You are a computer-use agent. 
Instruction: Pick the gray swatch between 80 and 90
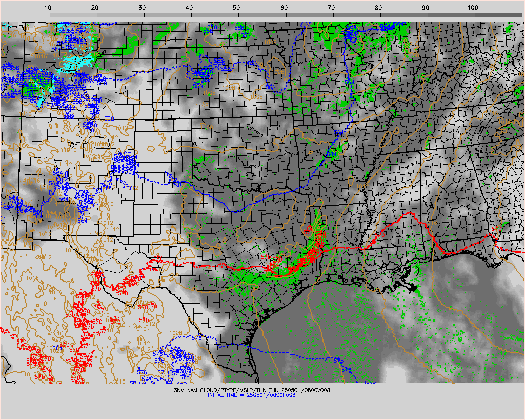click(x=404, y=15)
